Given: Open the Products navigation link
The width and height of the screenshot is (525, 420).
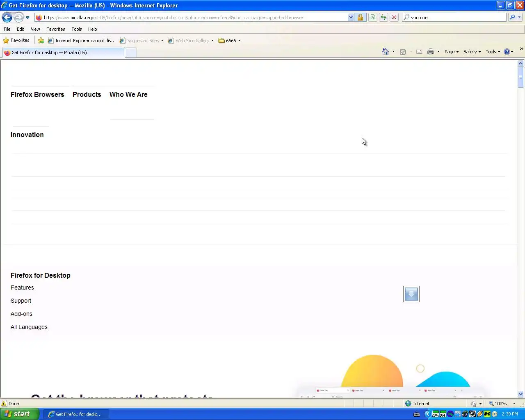Looking at the screenshot, I should tap(87, 94).
